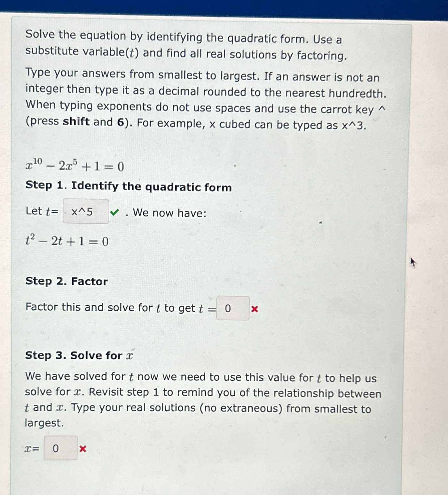Click the incorrect indicator in Step 2
448x495 pixels.
[254, 309]
